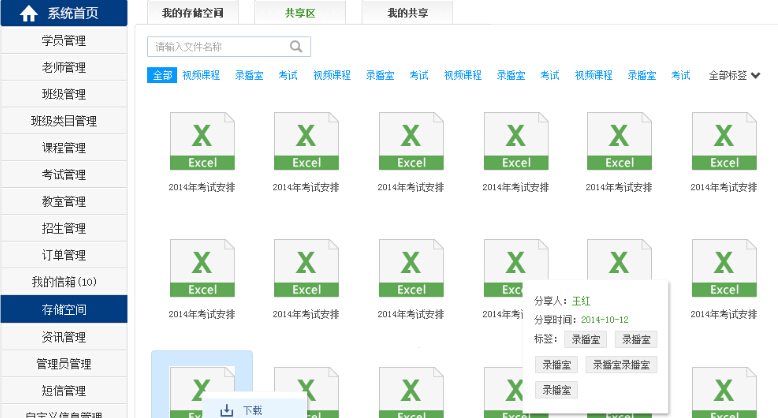Viewport: 778px width, 418px height.
Task: Choose 下载 from the context menu
Action: click(253, 410)
